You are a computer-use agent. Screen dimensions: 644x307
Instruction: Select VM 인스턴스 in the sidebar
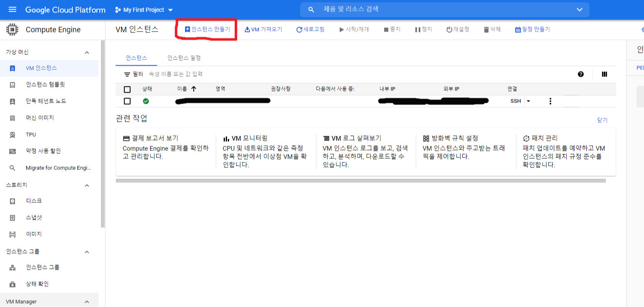[x=49, y=68]
